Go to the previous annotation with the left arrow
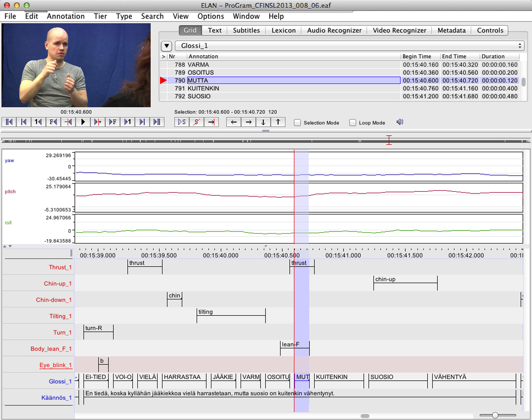Screen dimensions: 532x420 click(234, 122)
